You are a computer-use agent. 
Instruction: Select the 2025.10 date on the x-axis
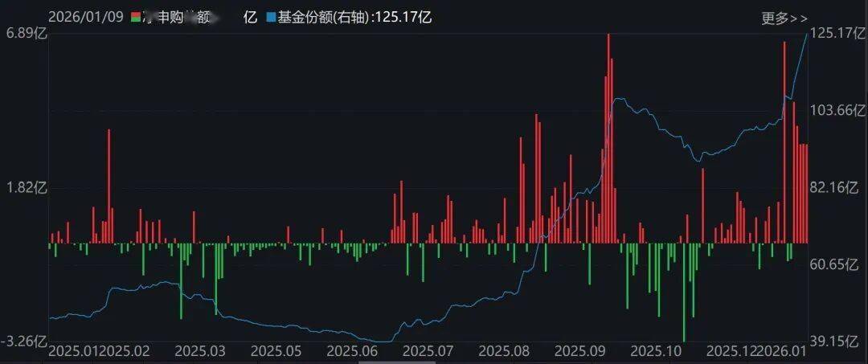tap(657, 351)
